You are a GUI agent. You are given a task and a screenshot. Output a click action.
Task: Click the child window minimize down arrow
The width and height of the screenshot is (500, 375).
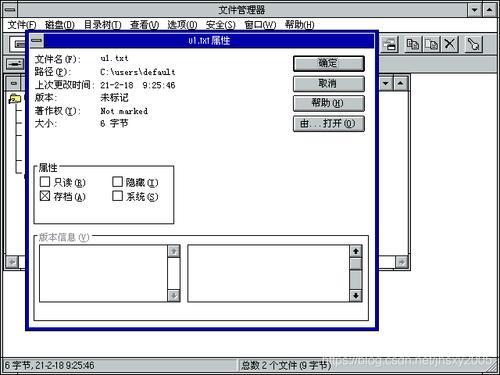point(386,83)
